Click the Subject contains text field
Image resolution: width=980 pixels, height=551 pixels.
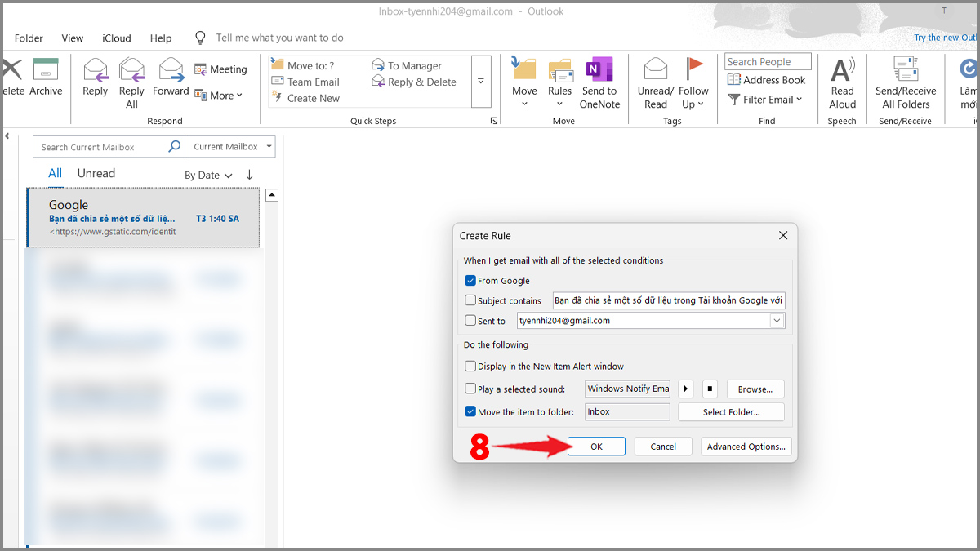(669, 300)
